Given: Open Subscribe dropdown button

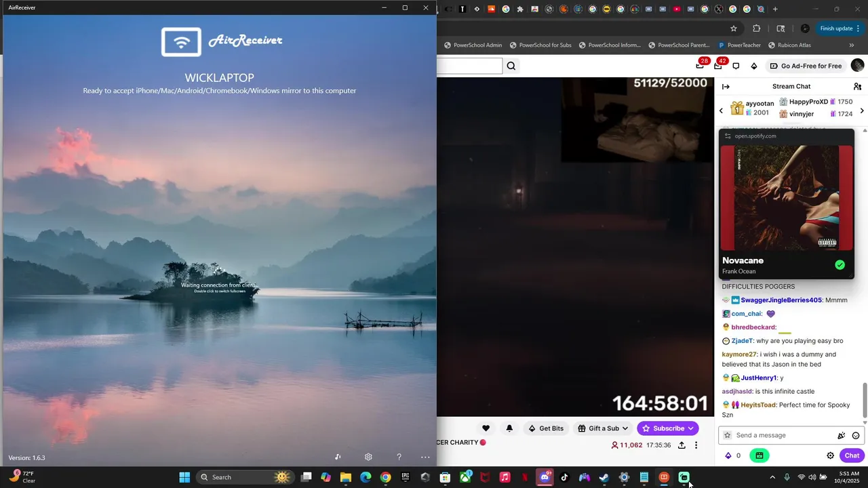Looking at the screenshot, I should tap(667, 428).
